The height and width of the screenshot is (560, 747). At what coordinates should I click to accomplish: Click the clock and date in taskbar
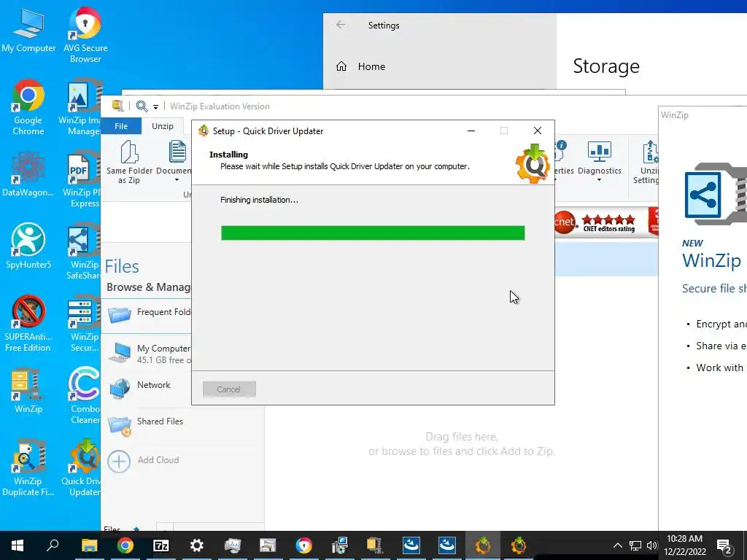pos(684,545)
